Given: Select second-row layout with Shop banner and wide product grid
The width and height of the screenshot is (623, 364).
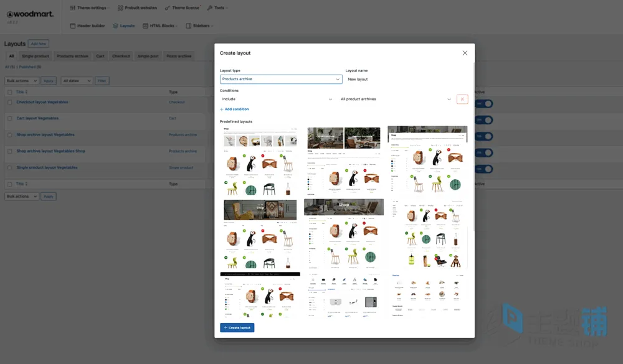Looking at the screenshot, I should tap(260, 234).
